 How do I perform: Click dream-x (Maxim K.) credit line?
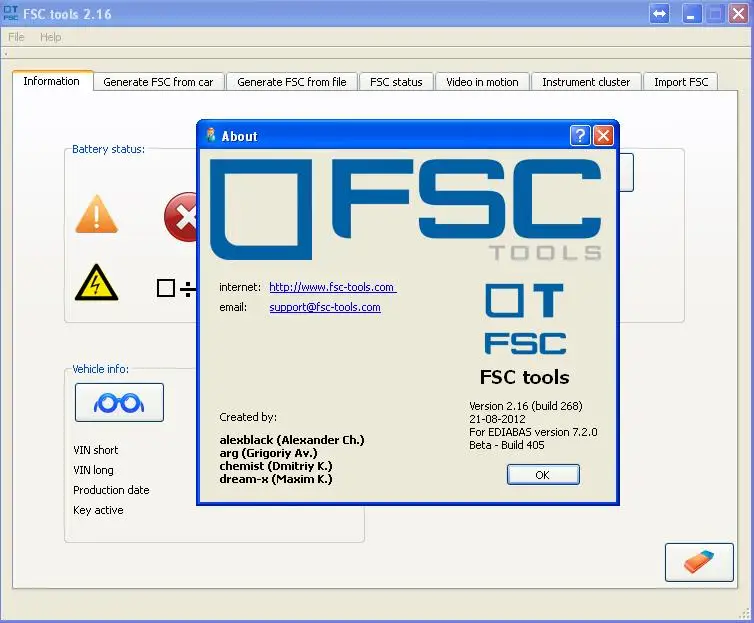(x=276, y=479)
